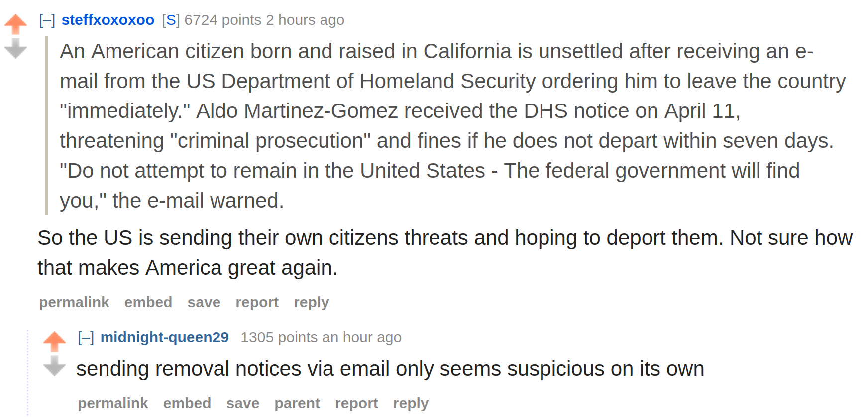Downvote midnight-queen29's reply
868x417 pixels.
click(x=54, y=366)
